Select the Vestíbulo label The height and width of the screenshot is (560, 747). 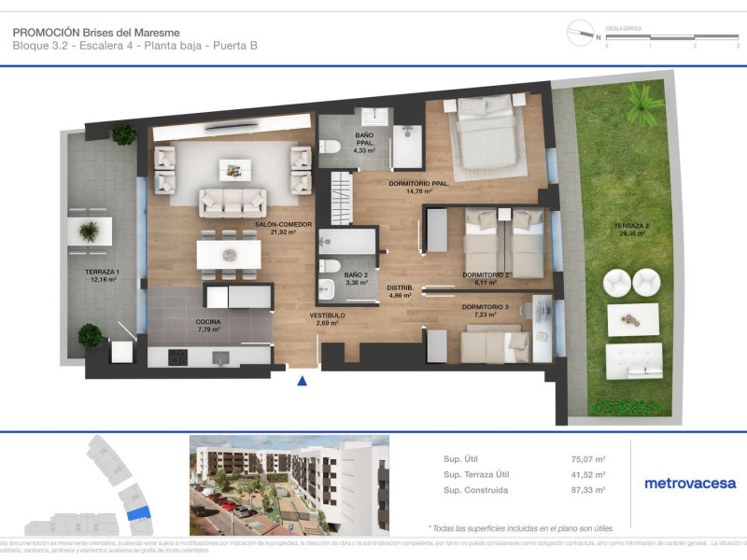(x=327, y=316)
